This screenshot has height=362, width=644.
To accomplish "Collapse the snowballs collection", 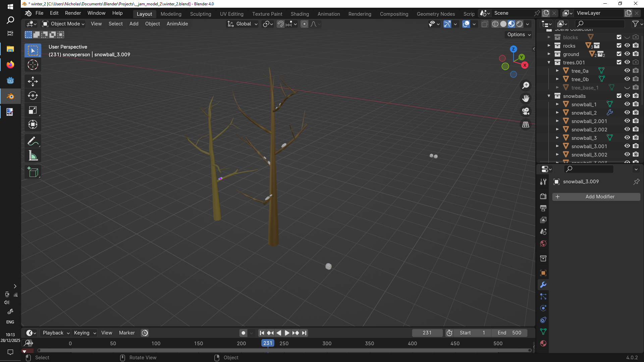I will (549, 96).
